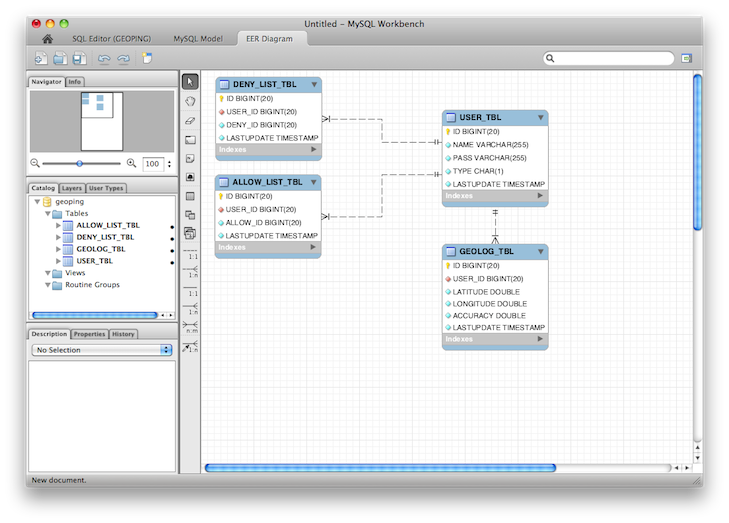This screenshot has width=729, height=523.
Task: Select USER_TBL in the catalog tree
Action: [94, 261]
